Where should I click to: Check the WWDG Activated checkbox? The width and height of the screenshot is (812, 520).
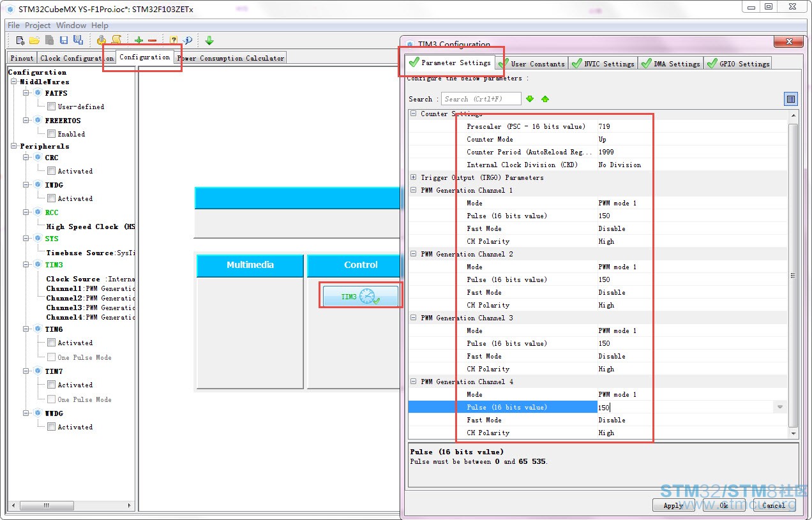51,427
